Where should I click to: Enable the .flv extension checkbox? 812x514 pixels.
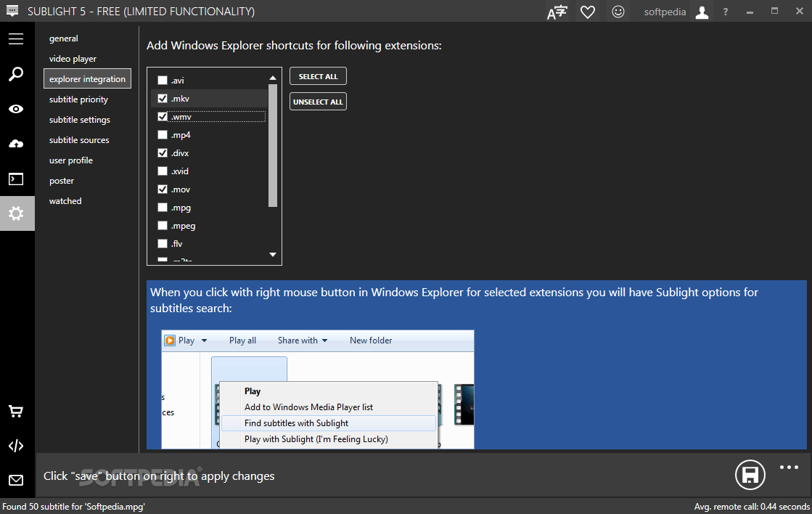point(163,243)
